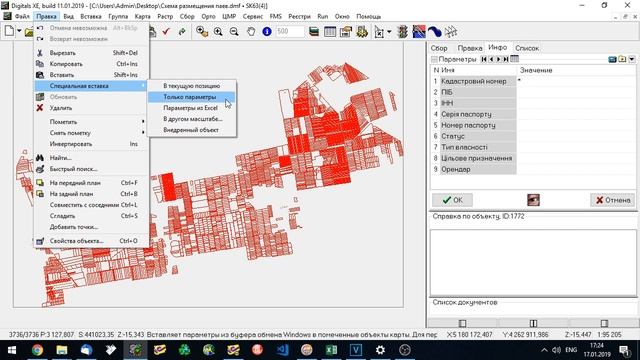Go to the previous record arrow

491,60
